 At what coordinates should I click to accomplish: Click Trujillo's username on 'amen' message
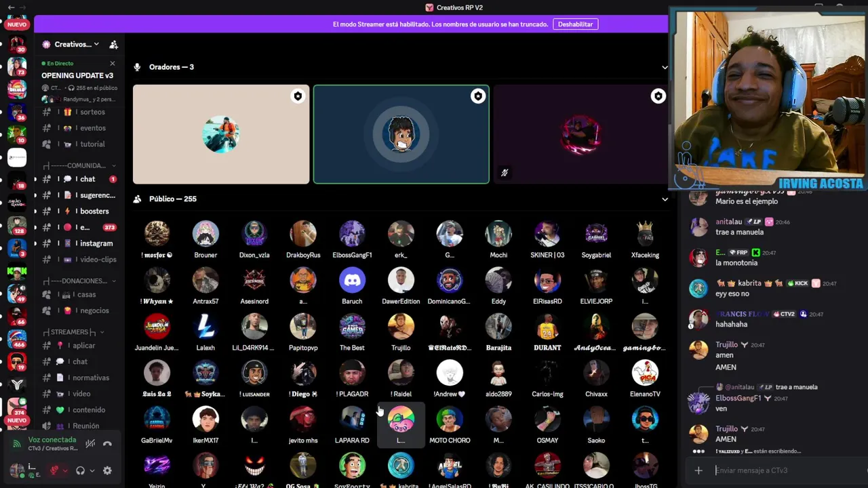[x=726, y=345]
